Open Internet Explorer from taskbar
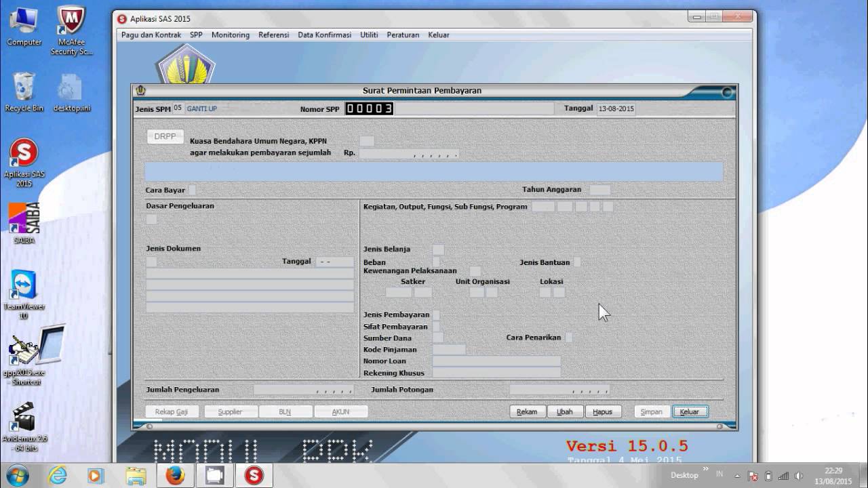 tap(57, 476)
